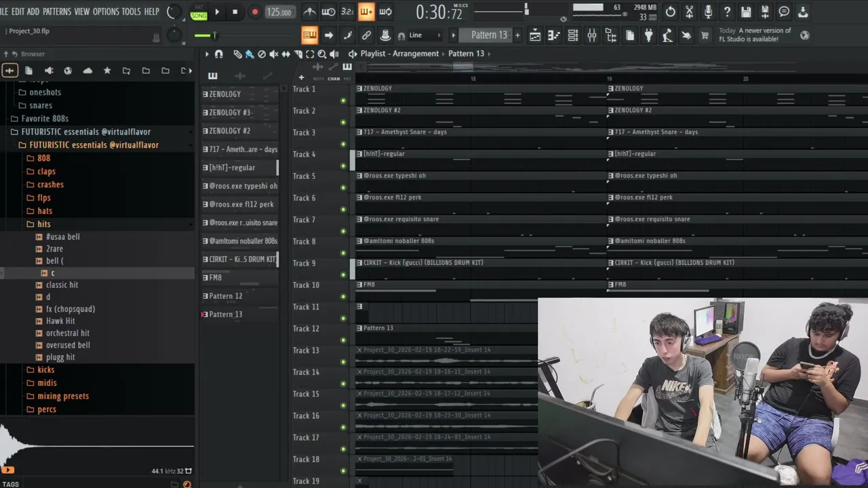Toggle playlist snap magnet icon

click(x=218, y=54)
